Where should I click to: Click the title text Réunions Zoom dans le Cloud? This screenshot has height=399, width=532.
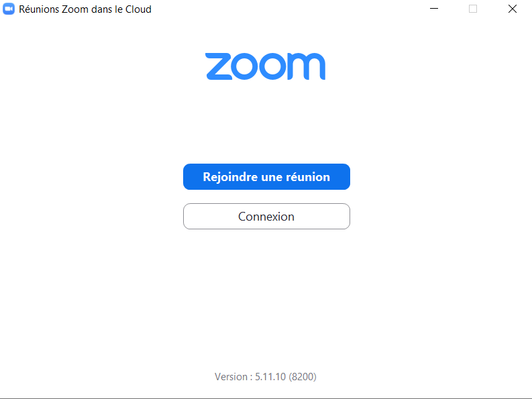coord(85,9)
